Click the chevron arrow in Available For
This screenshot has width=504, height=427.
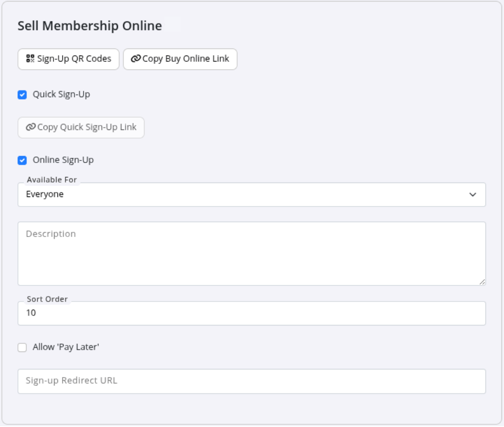pyautogui.click(x=472, y=194)
